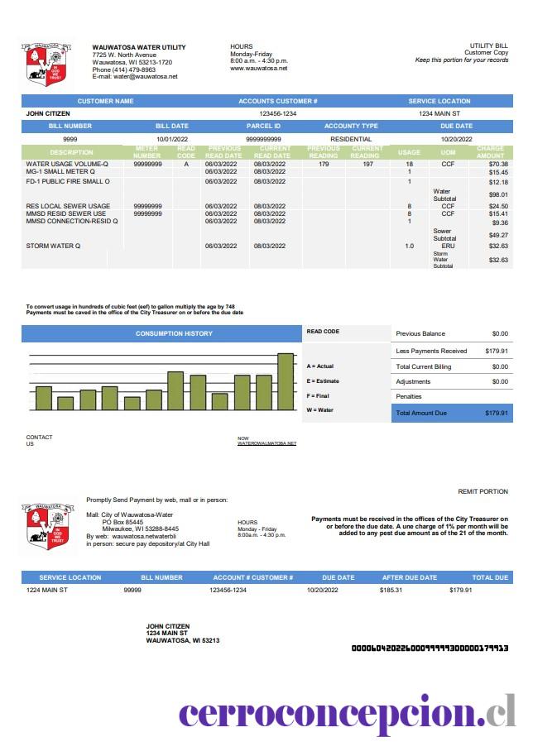Select the Water Usage Volume-Q row description
The height and width of the screenshot is (756, 533).
67,164
